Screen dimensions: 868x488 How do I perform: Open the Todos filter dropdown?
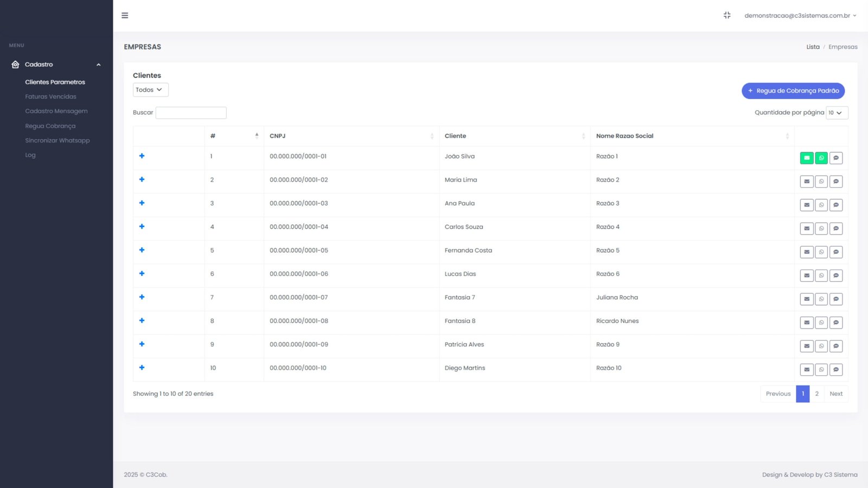coord(150,90)
